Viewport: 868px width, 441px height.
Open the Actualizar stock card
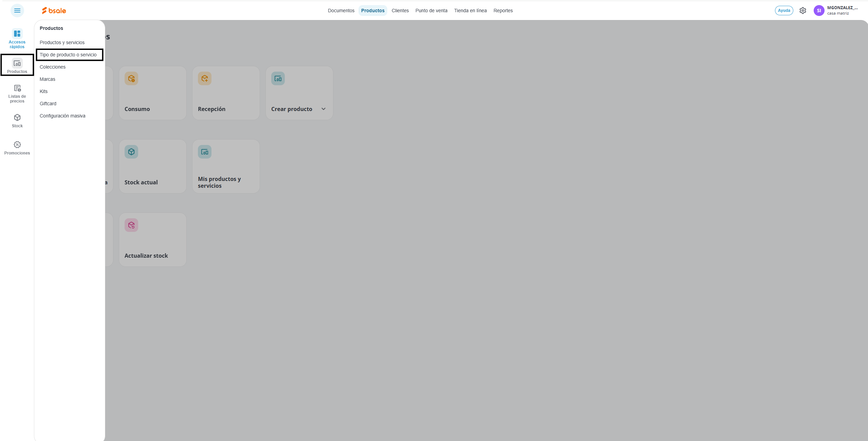point(152,240)
